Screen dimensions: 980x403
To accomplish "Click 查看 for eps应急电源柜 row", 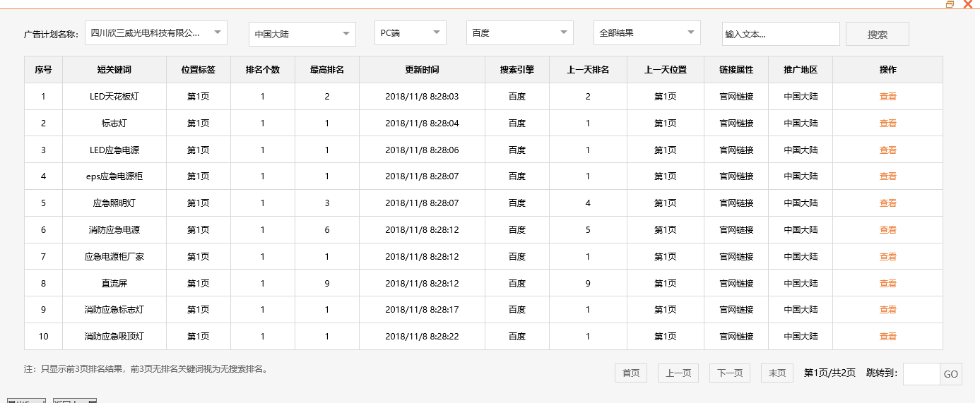I will [x=887, y=176].
